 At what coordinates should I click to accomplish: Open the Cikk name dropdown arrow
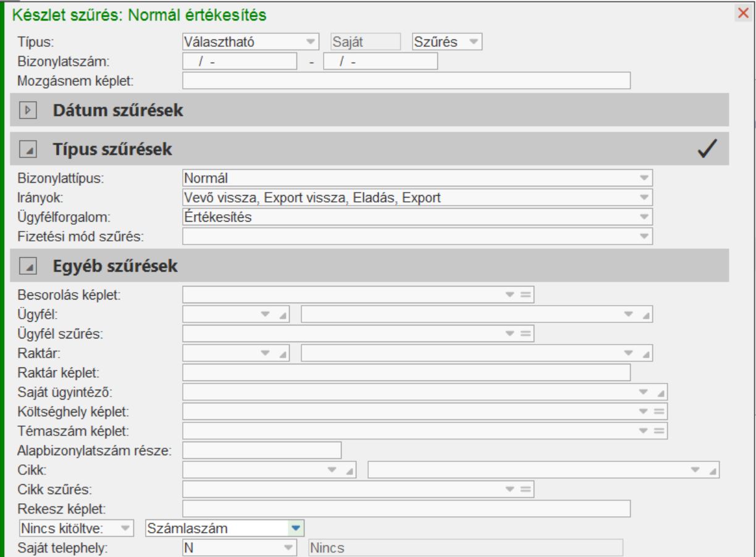pos(695,469)
